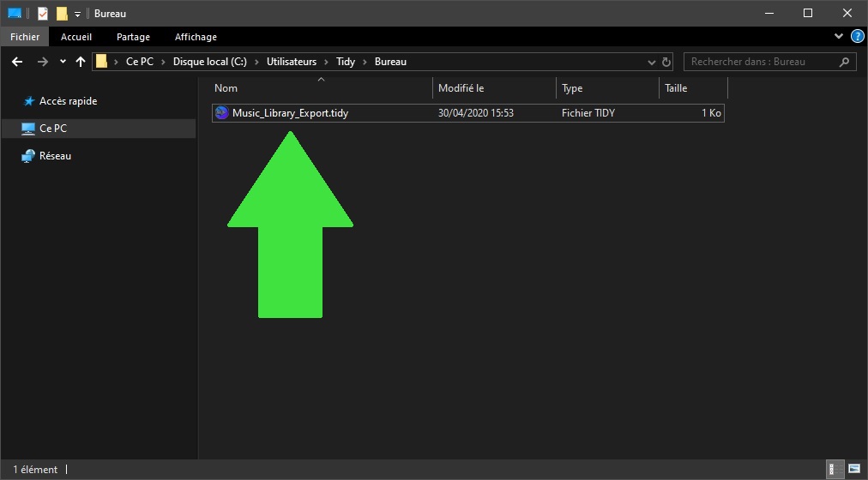Expand chevron after Disque local (C:)

tap(256, 62)
